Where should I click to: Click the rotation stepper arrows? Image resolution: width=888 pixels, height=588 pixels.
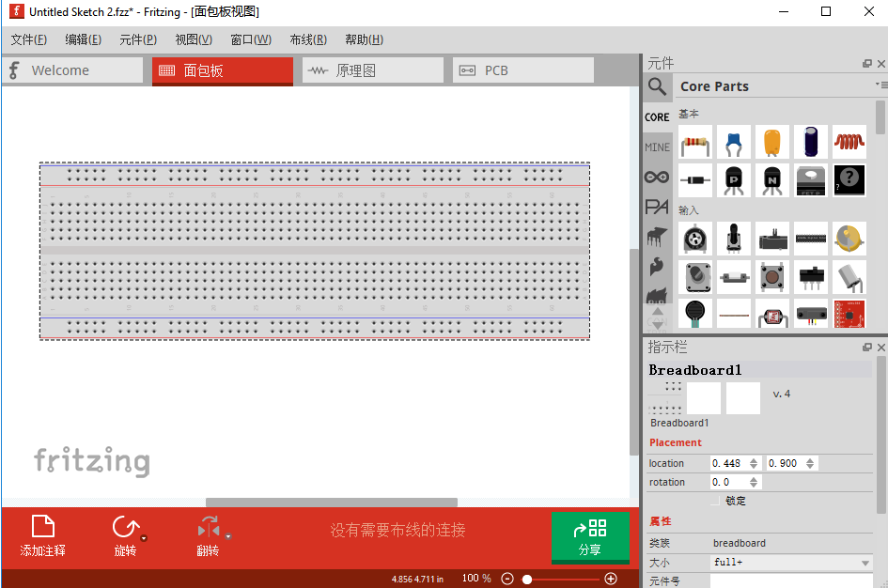pos(754,482)
